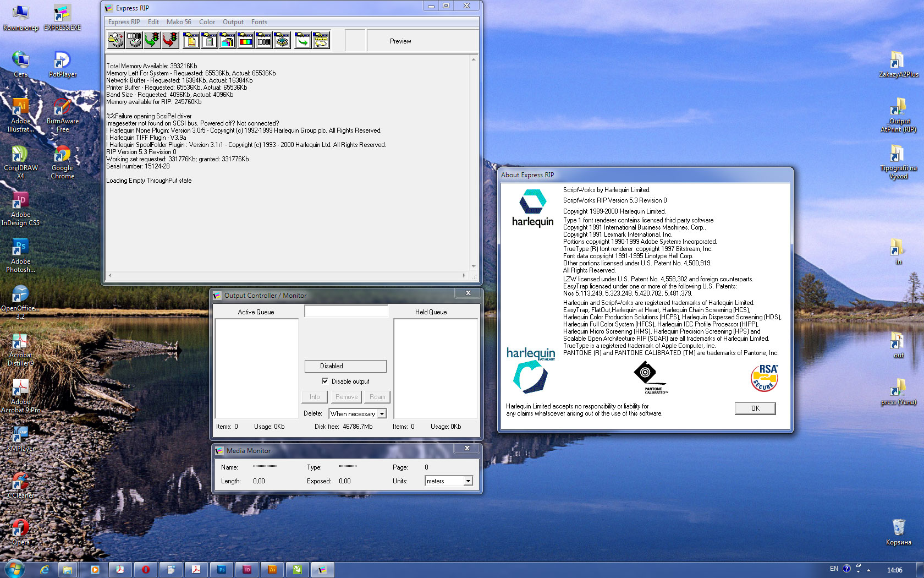Open the Device Manager toolbar icon
Viewport: 924px width, 578px height.
[209, 40]
